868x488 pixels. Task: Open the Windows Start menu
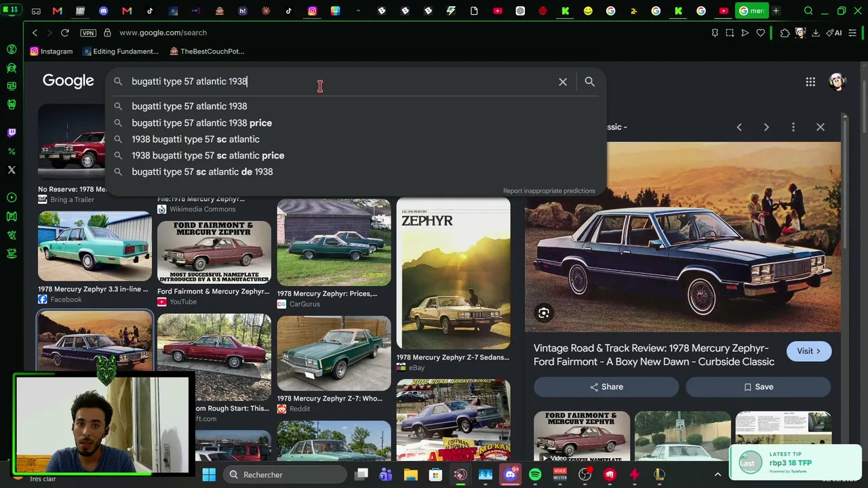point(209,474)
